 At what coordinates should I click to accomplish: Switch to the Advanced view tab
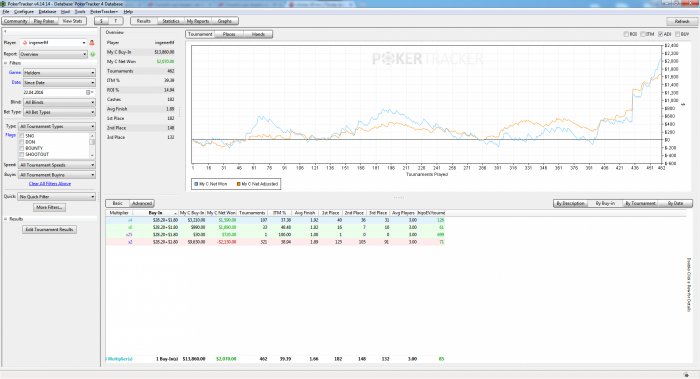point(142,203)
